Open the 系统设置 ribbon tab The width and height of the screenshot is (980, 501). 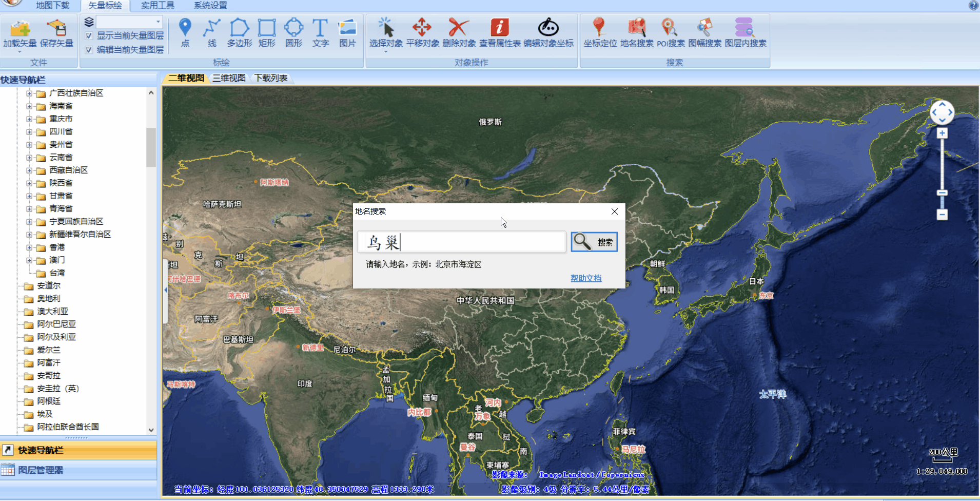[x=210, y=6]
